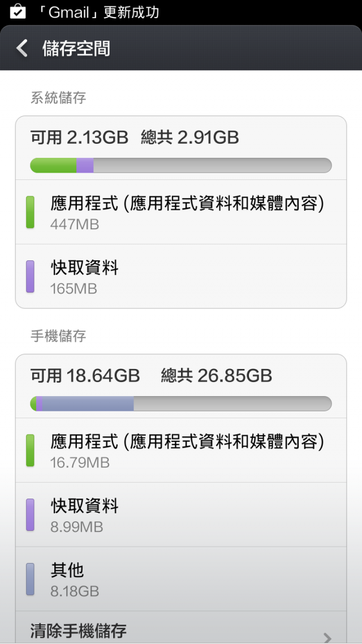Tap 清除手機儲存 to erase phone storage
Screen dimensions: 362x644
pos(79,630)
